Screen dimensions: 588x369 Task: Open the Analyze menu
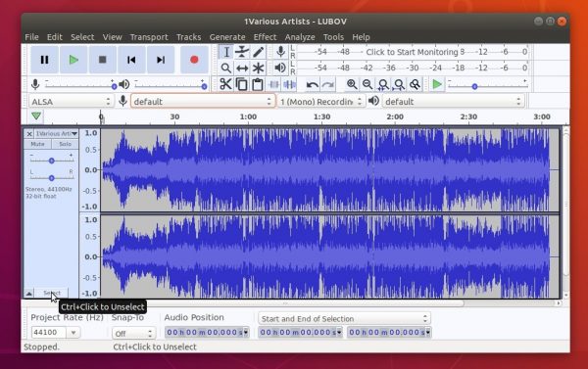300,37
